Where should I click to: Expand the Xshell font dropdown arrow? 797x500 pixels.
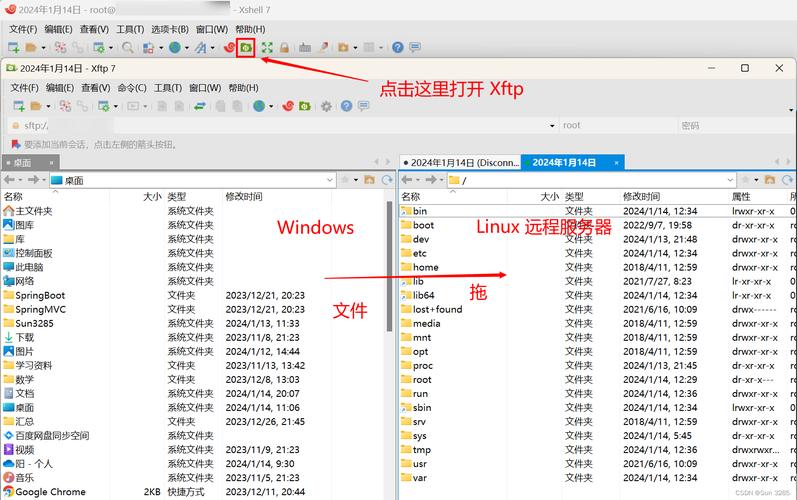pos(212,48)
